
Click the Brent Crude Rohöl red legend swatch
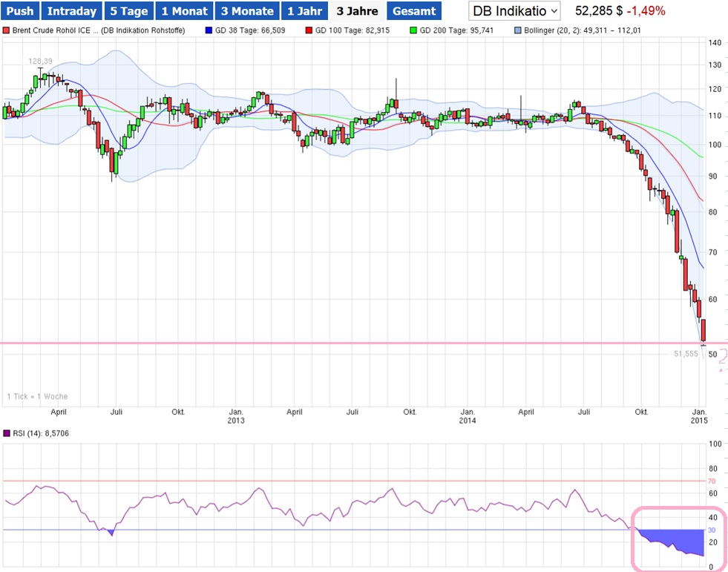[x=7, y=31]
